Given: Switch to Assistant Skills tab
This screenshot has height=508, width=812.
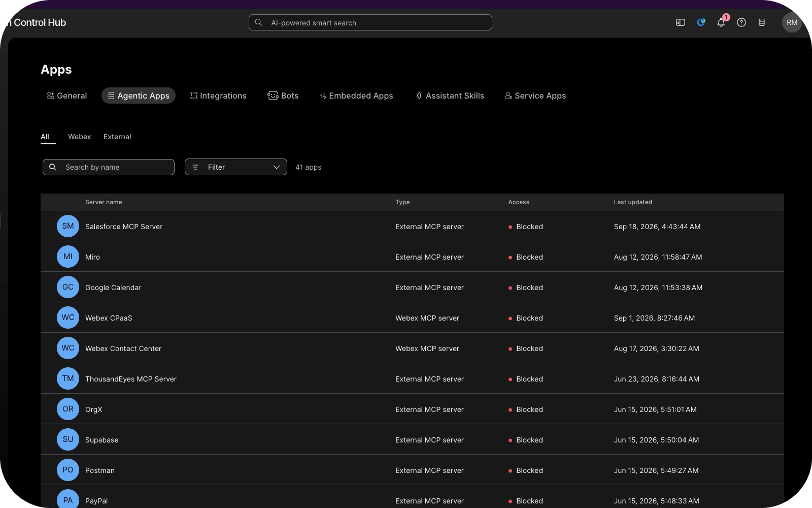Looking at the screenshot, I should (450, 96).
